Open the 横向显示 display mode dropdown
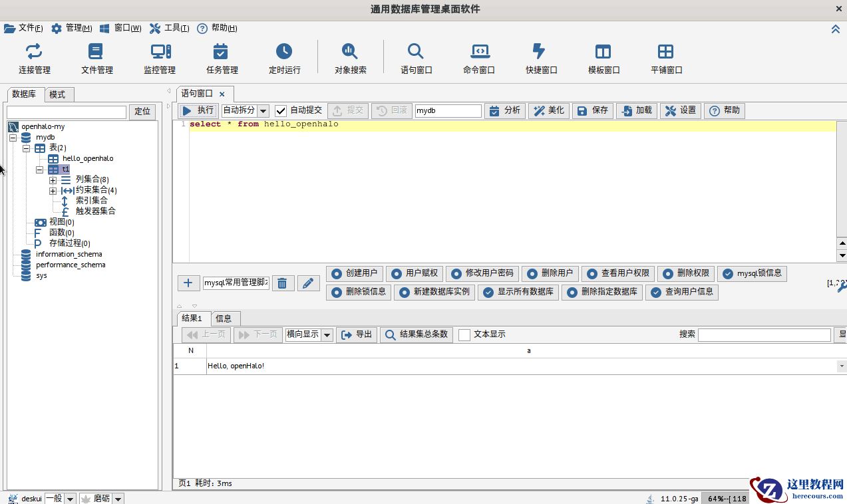The image size is (847, 504). pyautogui.click(x=327, y=335)
